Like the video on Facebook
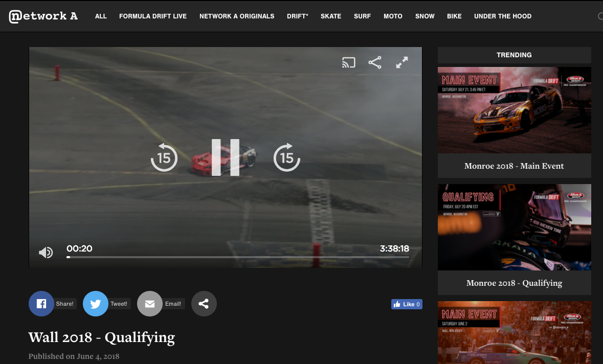Screen dimensions: 603x364 pos(407,304)
